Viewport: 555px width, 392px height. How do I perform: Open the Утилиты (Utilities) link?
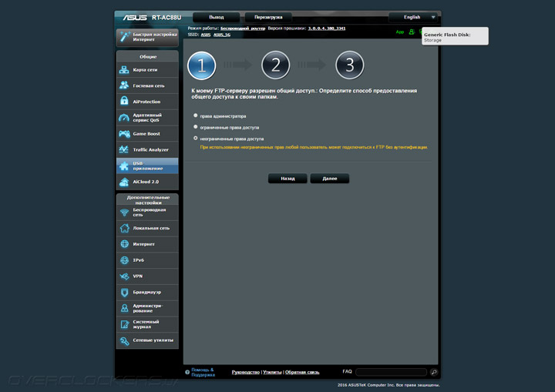pyautogui.click(x=272, y=372)
